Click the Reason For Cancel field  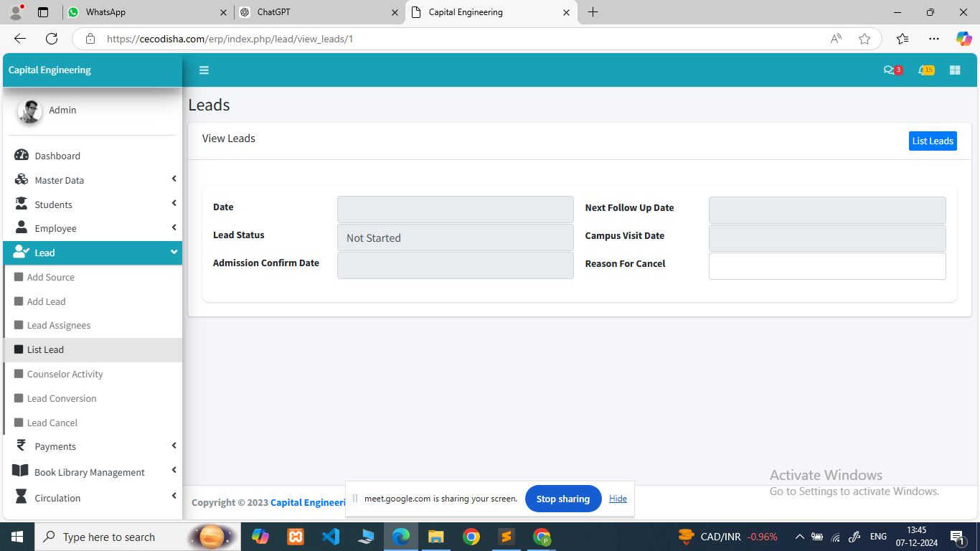click(826, 266)
